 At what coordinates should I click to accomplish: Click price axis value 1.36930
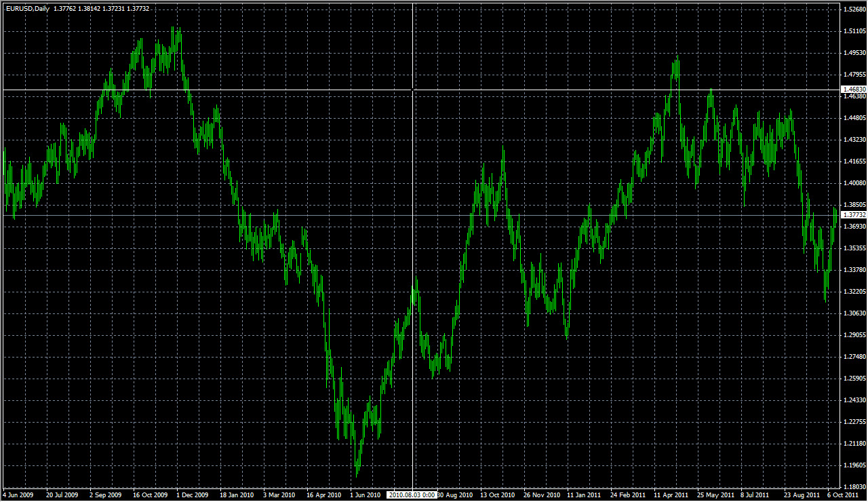point(854,227)
